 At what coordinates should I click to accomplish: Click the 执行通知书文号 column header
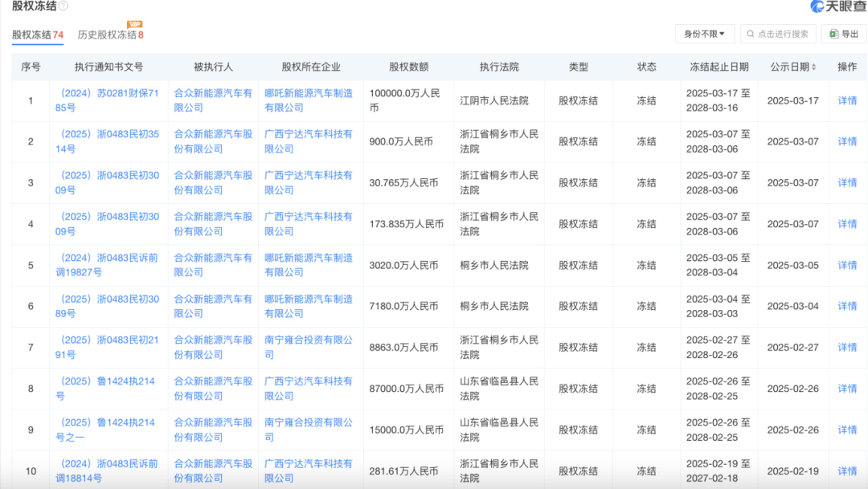(x=108, y=67)
